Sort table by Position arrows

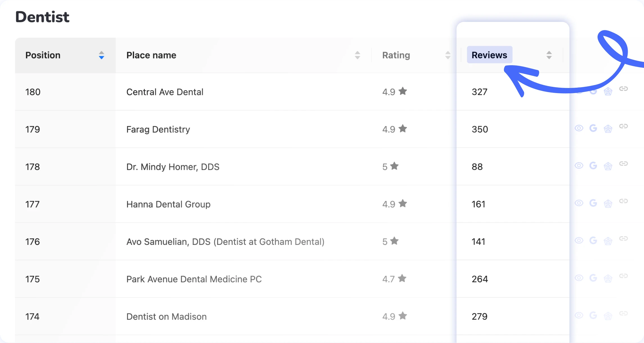pyautogui.click(x=102, y=55)
